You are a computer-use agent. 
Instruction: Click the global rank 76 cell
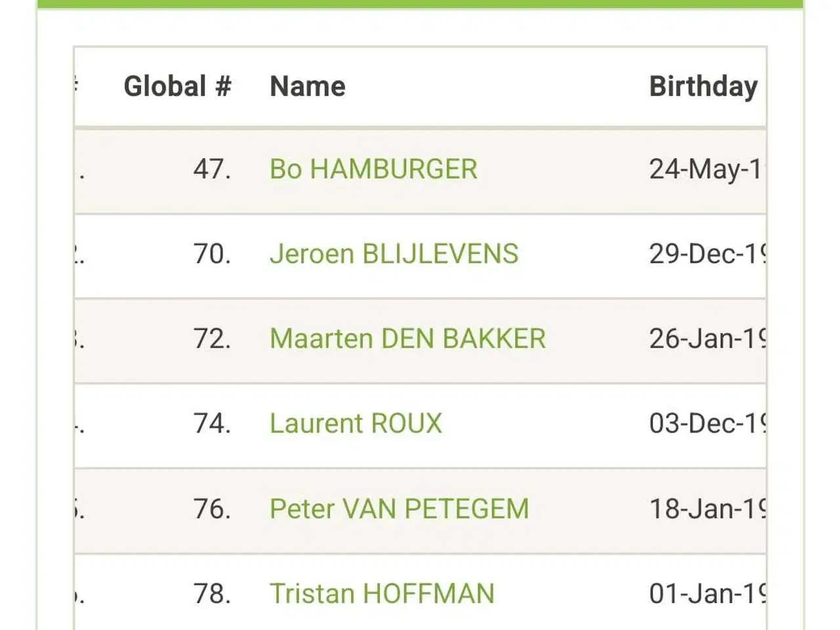[211, 509]
